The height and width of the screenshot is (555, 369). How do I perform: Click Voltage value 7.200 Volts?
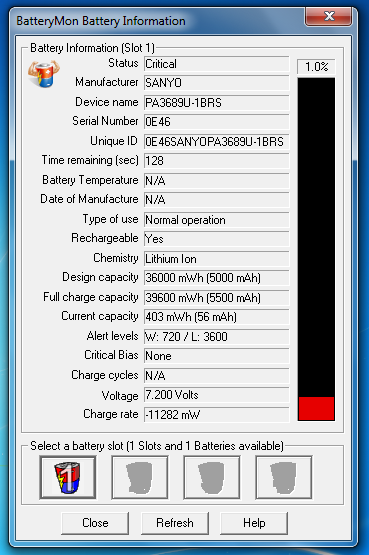[x=217, y=395]
